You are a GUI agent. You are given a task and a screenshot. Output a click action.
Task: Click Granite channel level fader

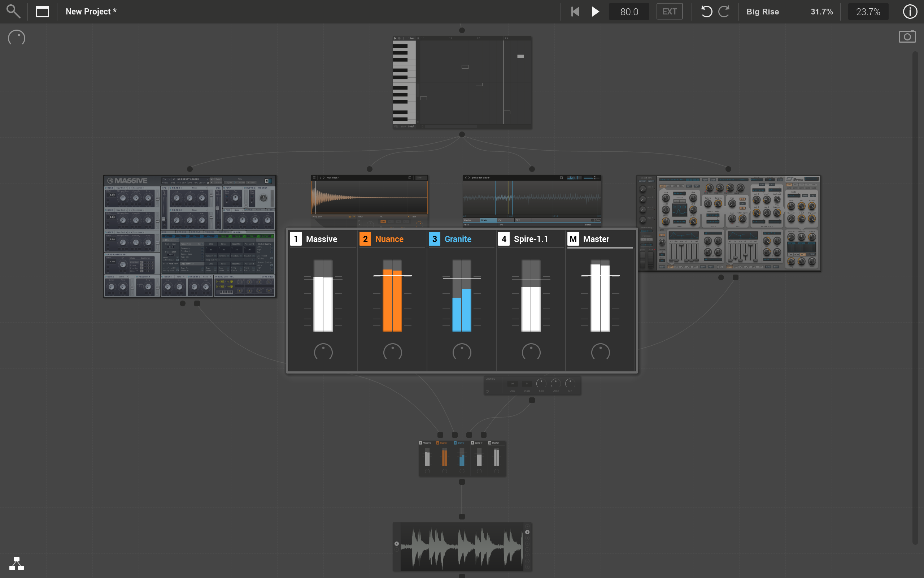tap(462, 296)
